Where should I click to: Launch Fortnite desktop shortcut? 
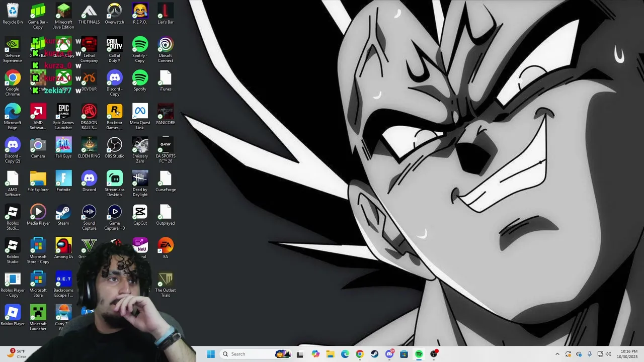click(63, 181)
